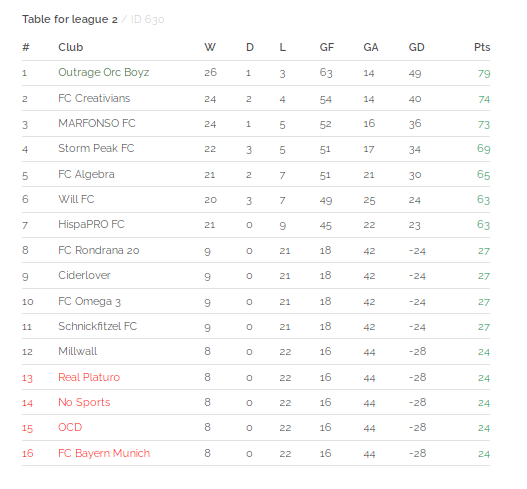Screen dimensions: 527x489
Task: Open the Outrage Orc Boyz club link
Action: [x=104, y=73]
